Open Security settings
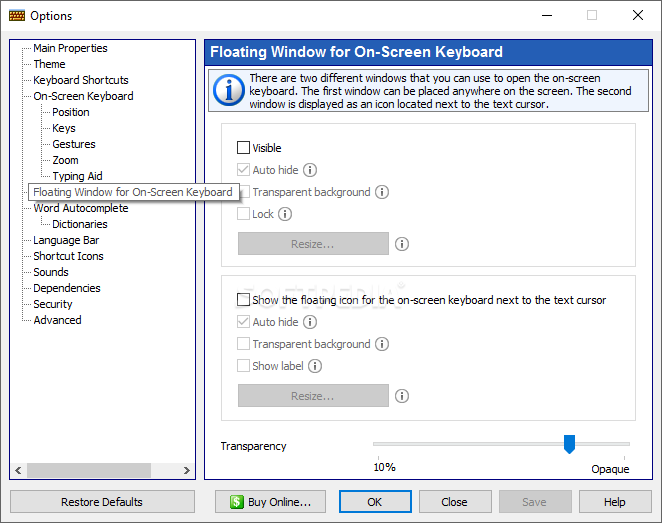 pos(53,304)
